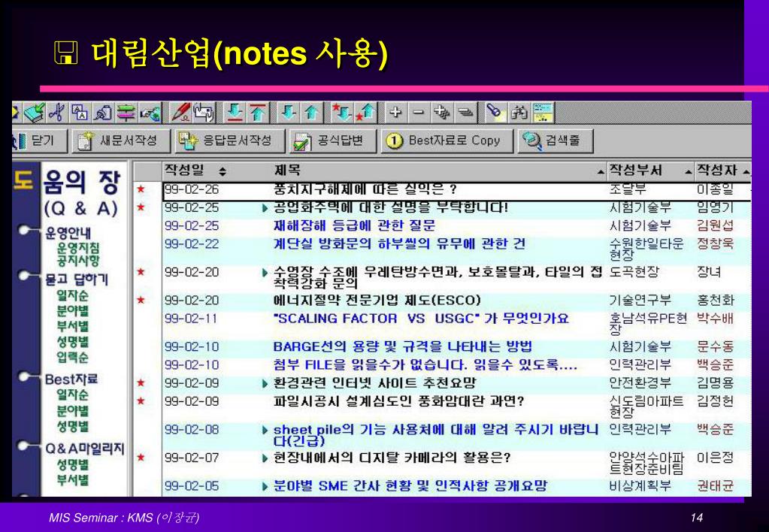This screenshot has height=532, width=769.
Task: Click date cell 99-02-11
Action: click(191, 318)
